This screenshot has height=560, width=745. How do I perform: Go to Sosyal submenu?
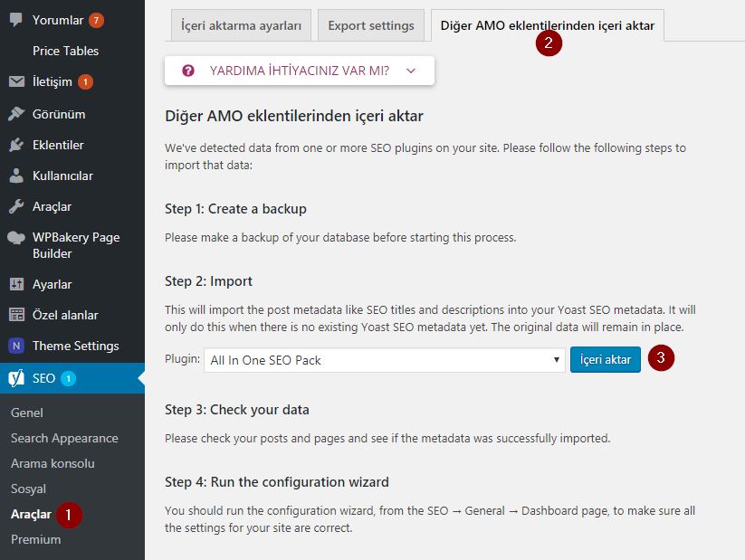(x=28, y=489)
